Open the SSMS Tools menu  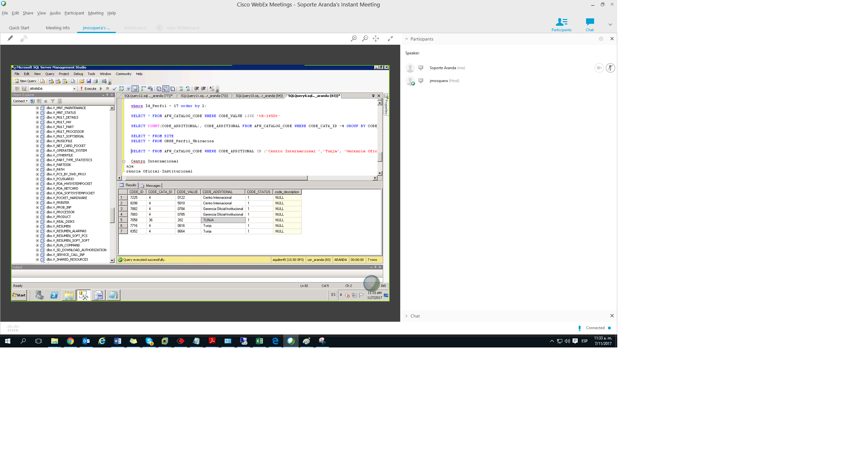[91, 74]
